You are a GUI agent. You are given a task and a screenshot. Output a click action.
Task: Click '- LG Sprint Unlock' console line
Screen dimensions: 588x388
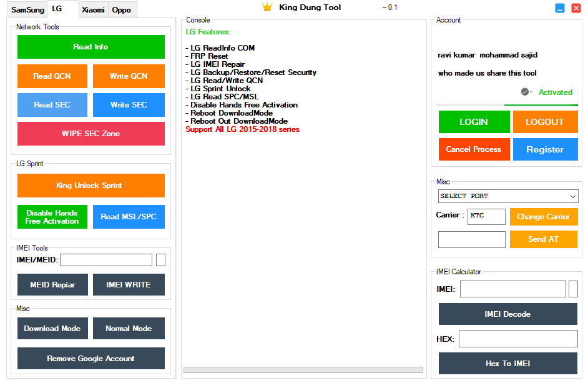pos(218,89)
